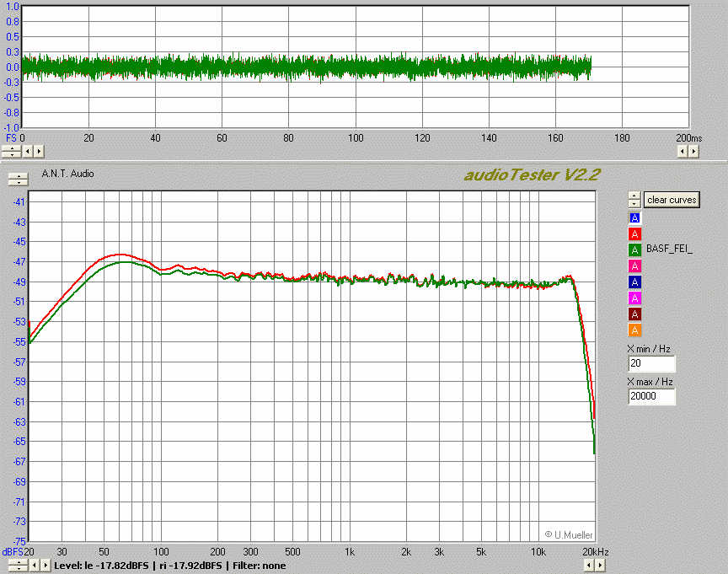The height and width of the screenshot is (574, 728).
Task: Click the audioTester V2.2 title text
Action: 532,175
